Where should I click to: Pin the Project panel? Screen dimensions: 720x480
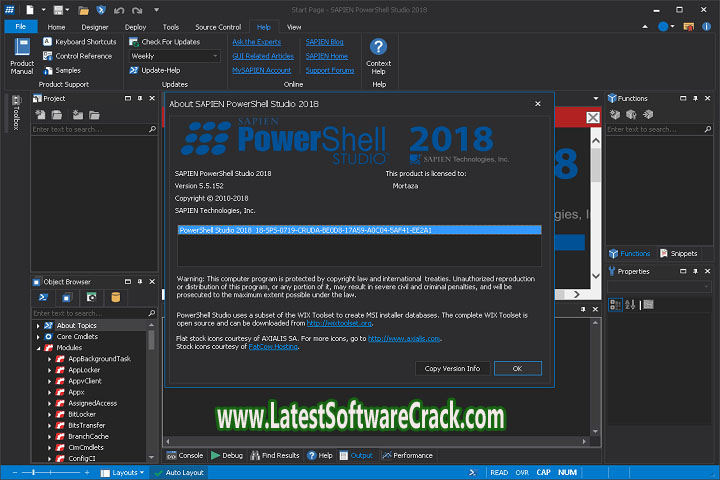tap(140, 98)
